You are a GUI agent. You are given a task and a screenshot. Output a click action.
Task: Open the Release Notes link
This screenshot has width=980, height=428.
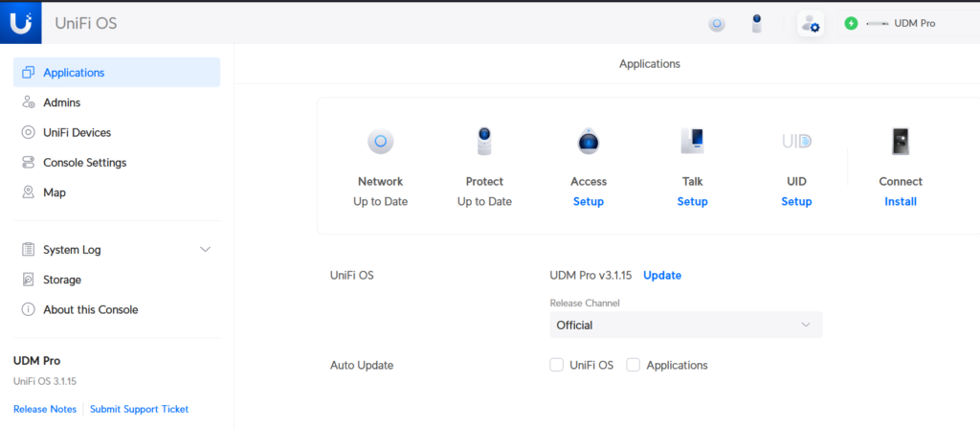pyautogui.click(x=45, y=409)
